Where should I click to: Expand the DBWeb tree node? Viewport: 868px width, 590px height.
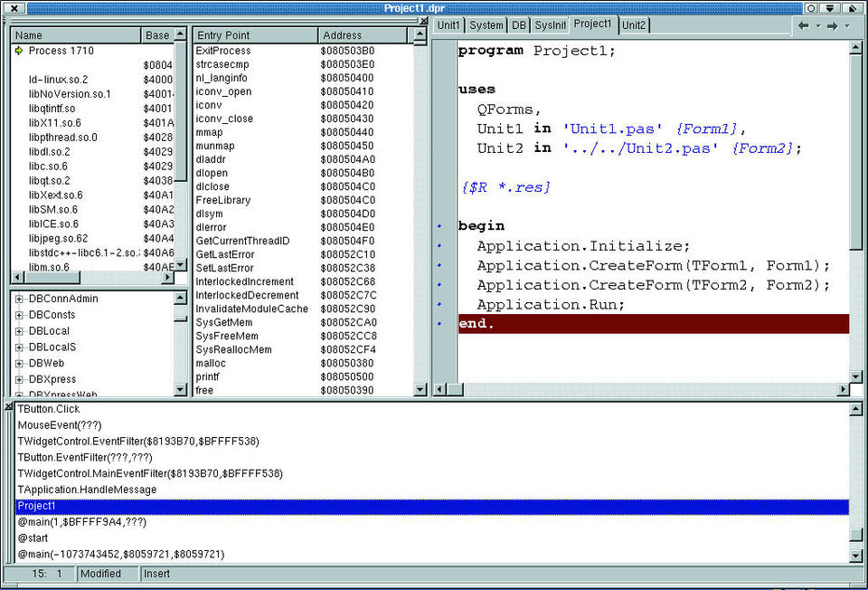click(x=19, y=363)
